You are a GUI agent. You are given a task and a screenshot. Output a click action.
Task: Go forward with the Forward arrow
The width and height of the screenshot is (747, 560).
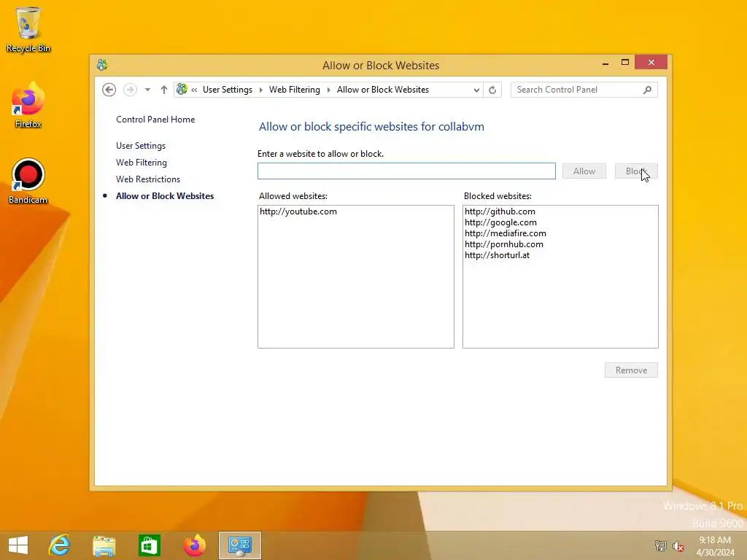pyautogui.click(x=130, y=90)
